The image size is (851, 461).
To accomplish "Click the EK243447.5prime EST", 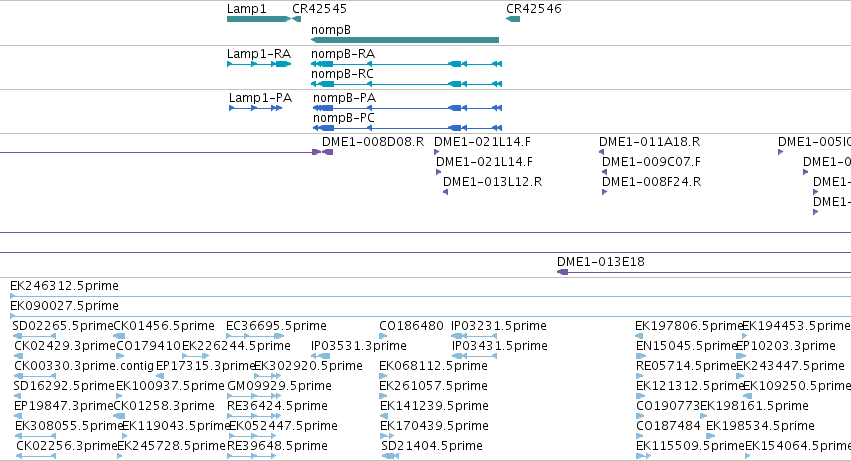I will coord(741,376).
